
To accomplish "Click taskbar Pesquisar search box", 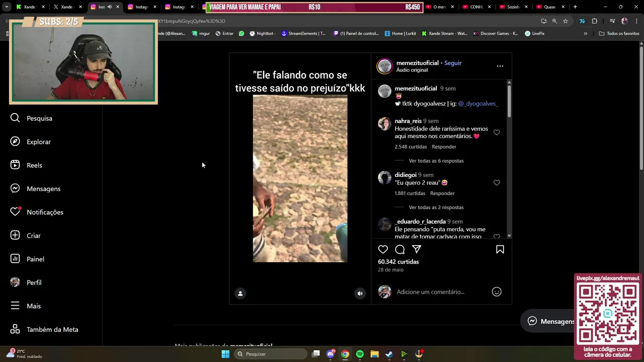I will point(270,354).
